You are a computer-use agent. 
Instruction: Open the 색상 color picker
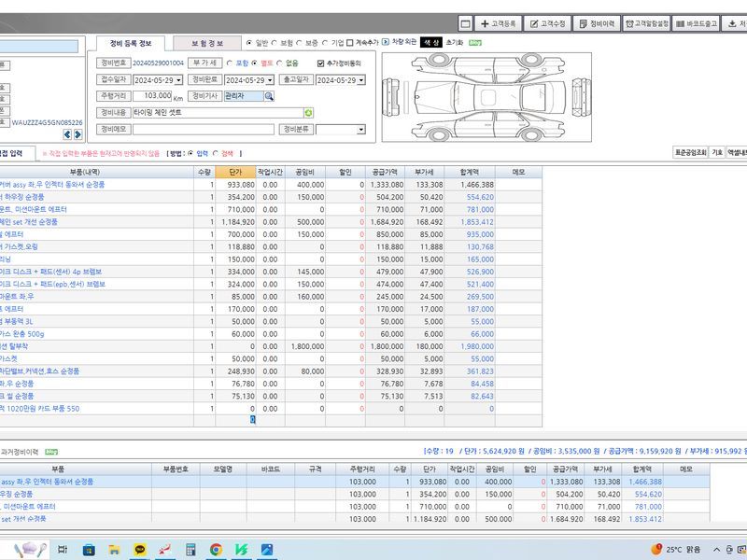(x=431, y=43)
